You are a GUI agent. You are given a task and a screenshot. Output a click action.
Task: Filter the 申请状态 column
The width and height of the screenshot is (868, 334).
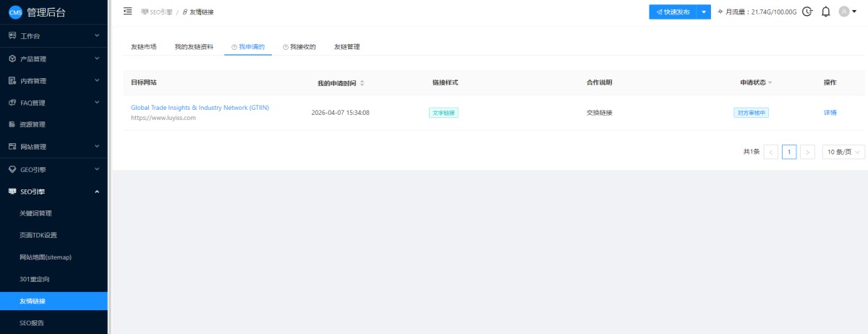[x=770, y=83]
